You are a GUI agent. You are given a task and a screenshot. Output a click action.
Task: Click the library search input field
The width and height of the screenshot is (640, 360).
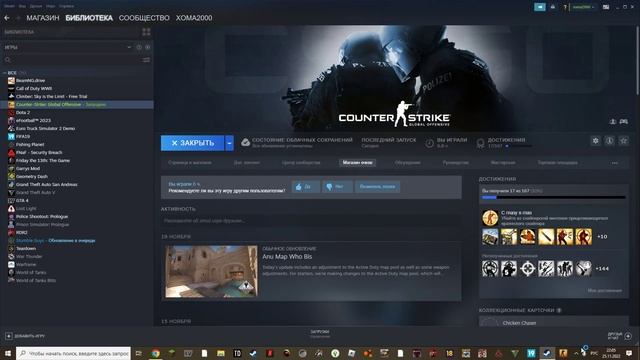point(76,60)
